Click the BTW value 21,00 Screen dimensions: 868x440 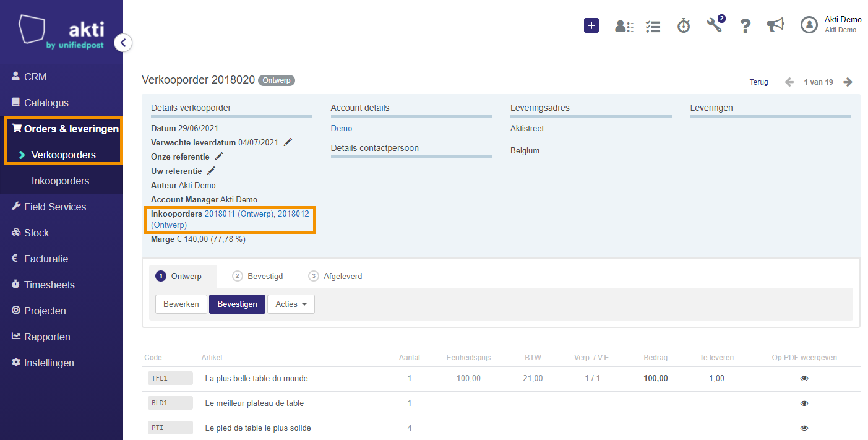point(533,379)
